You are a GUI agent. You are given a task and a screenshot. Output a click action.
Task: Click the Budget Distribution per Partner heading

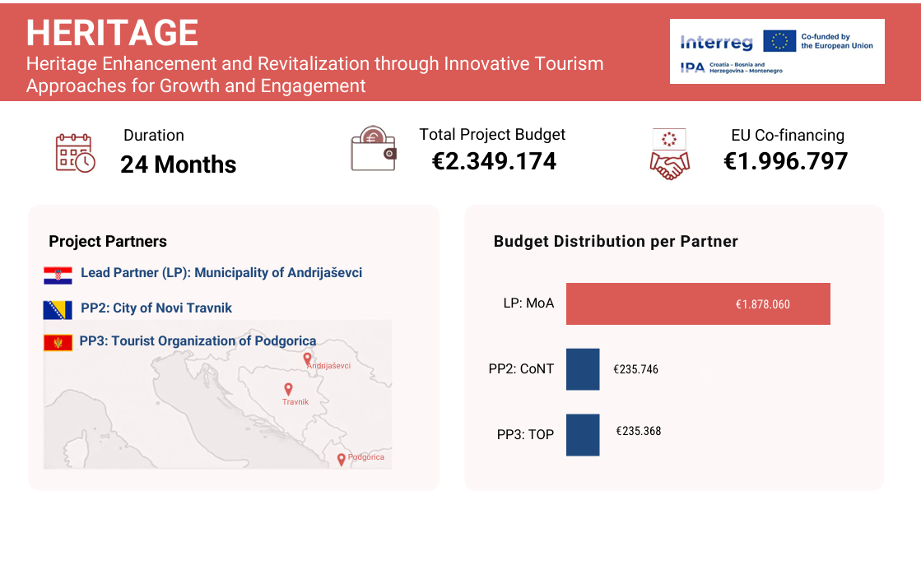[616, 242]
